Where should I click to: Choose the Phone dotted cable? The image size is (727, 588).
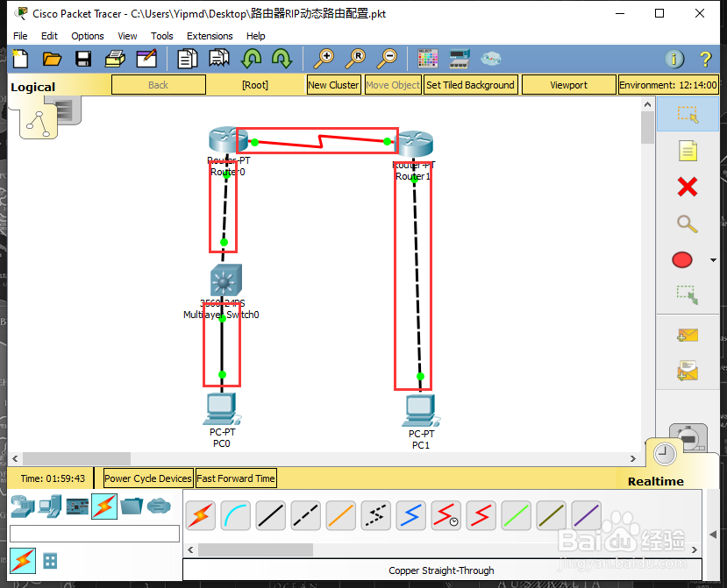(376, 515)
